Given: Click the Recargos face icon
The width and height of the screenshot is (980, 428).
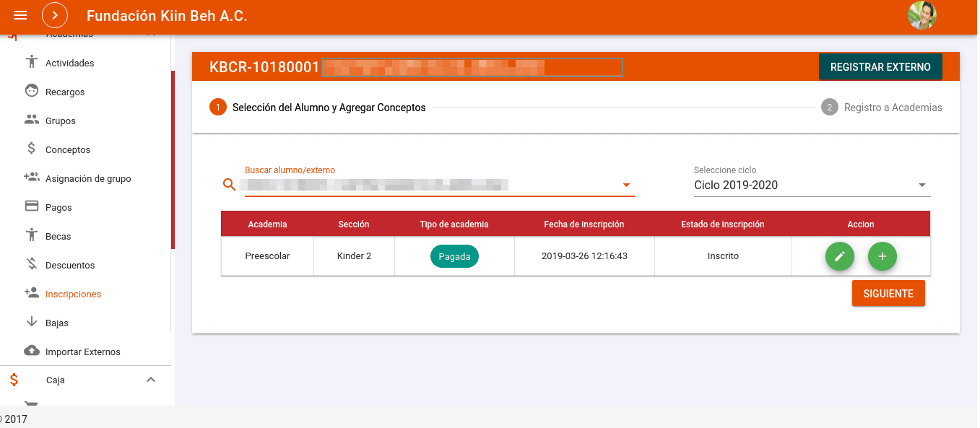Looking at the screenshot, I should tap(31, 92).
